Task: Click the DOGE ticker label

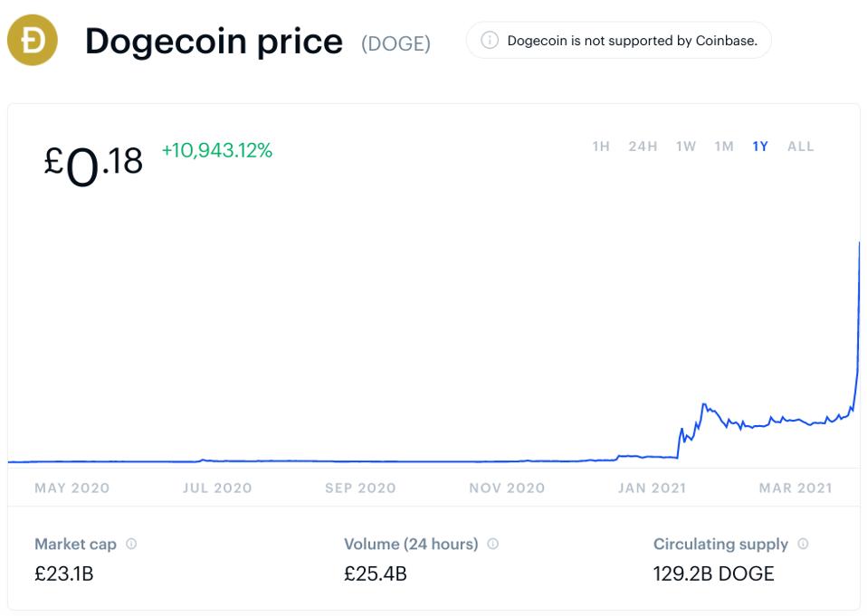Action: coord(396,42)
